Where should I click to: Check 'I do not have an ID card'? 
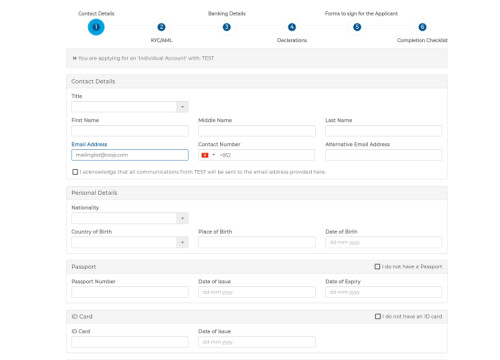tap(378, 316)
